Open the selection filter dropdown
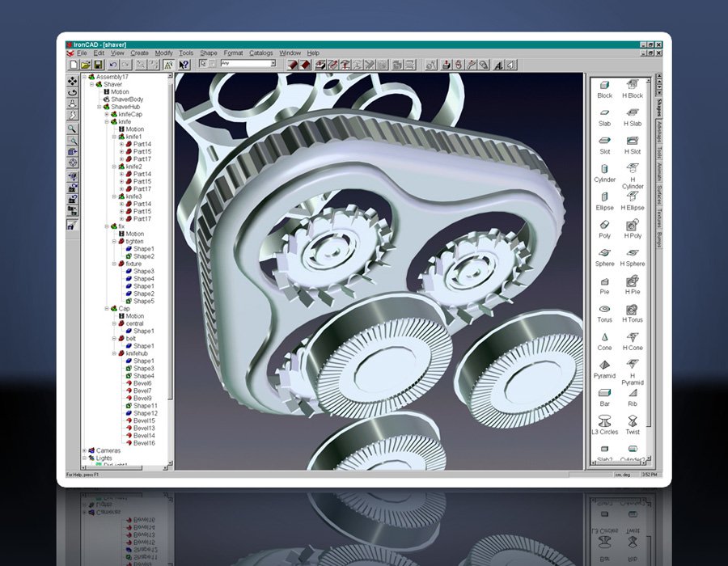Screen dimensions: 728x566 click(273, 64)
